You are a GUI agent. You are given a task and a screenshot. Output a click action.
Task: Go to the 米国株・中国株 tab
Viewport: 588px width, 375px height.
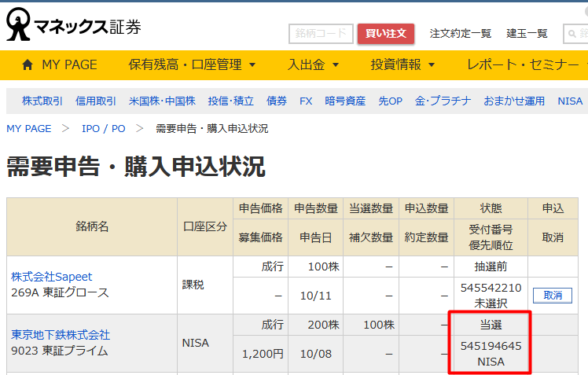coord(162,101)
